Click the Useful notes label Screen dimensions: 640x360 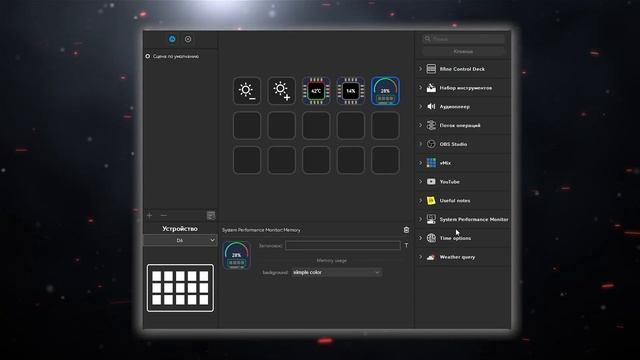[x=455, y=200]
